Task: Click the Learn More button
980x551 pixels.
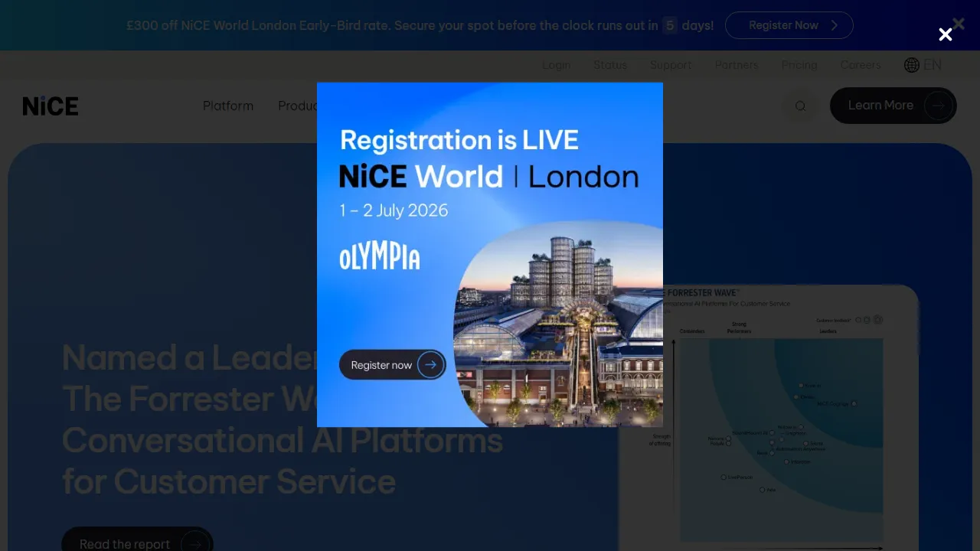Action: click(893, 106)
